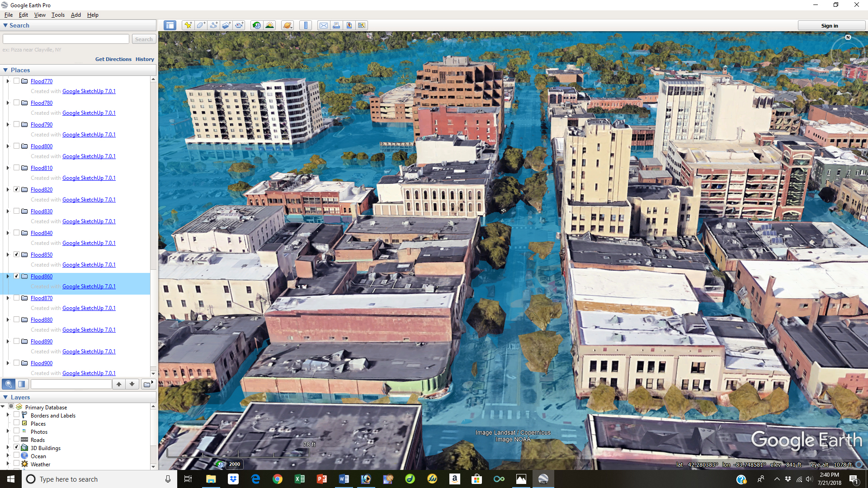Expand the Flood810 folder
This screenshot has height=488, width=868.
[x=8, y=168]
